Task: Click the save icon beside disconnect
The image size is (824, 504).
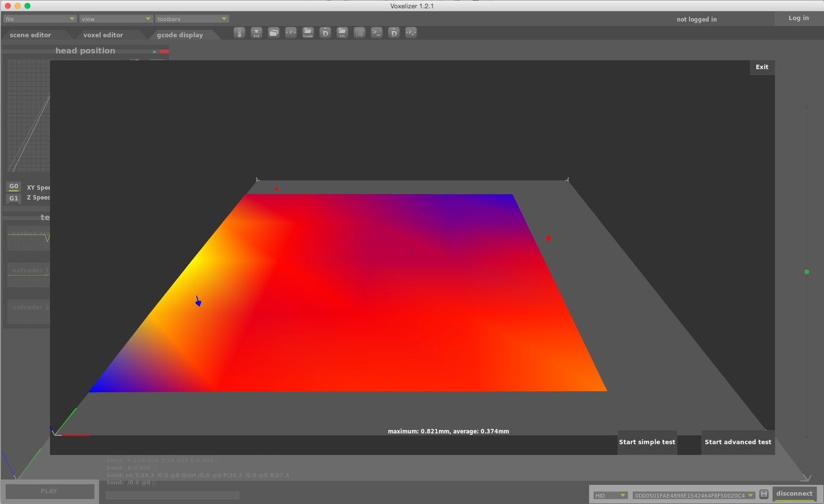Action: 764,494
